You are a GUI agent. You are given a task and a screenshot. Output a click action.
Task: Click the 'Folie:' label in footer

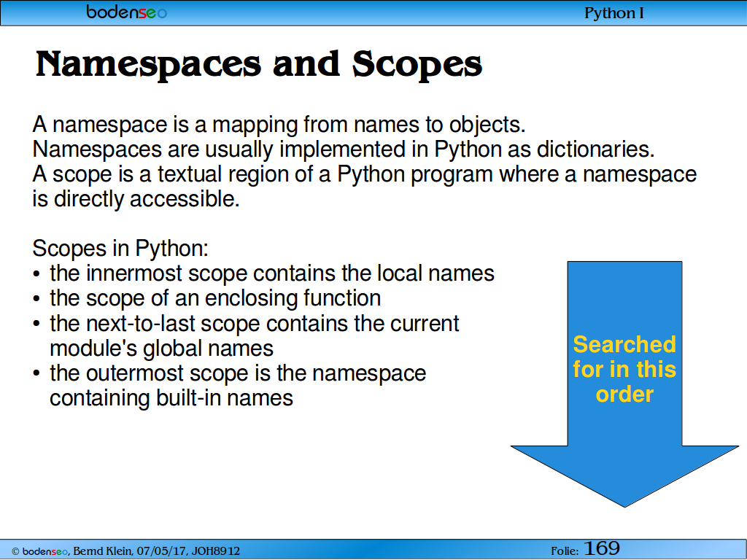point(565,551)
